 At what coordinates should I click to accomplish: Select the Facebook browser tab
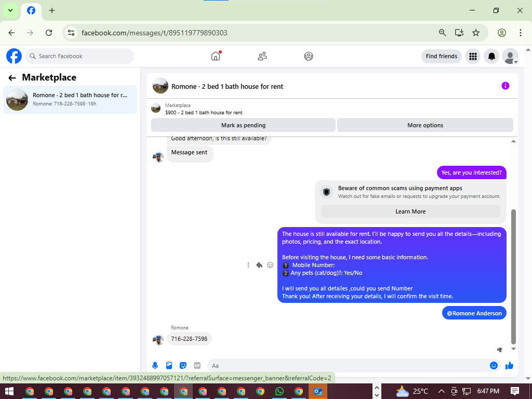point(31,10)
